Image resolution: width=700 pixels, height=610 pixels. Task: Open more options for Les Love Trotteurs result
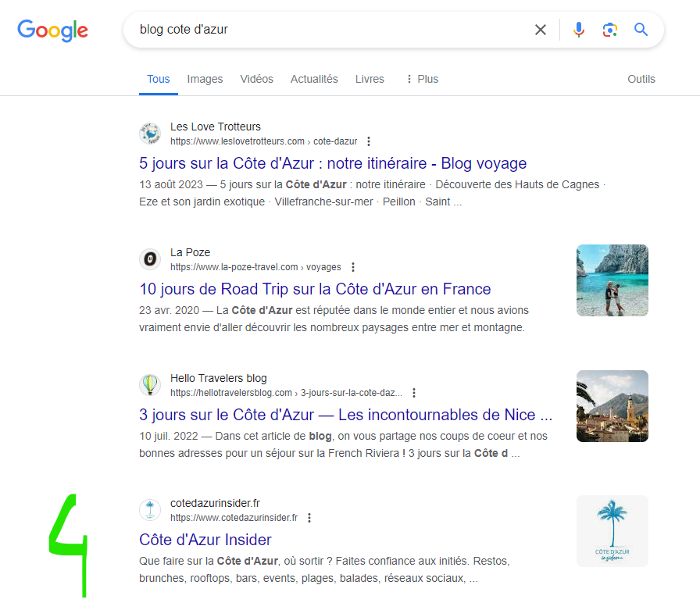(x=368, y=141)
